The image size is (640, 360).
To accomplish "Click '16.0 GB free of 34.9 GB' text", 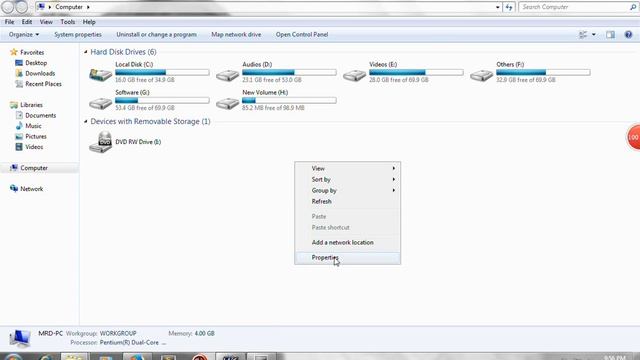I will [x=145, y=80].
